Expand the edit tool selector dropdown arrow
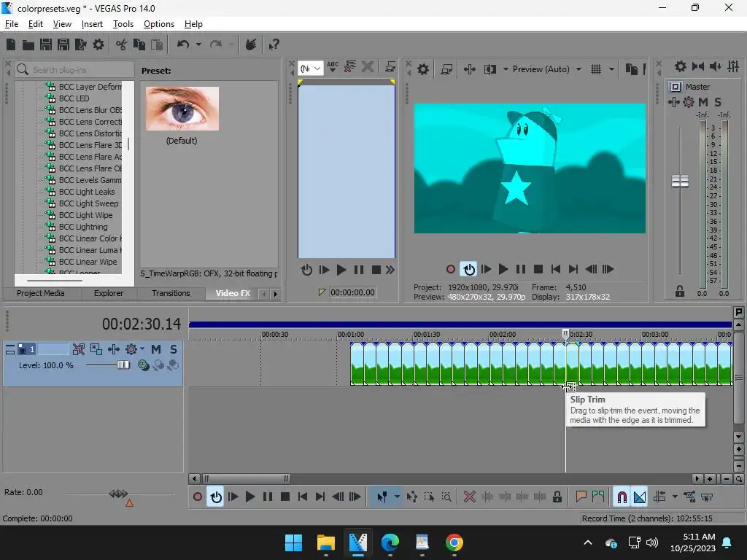This screenshot has height=560, width=747. tap(397, 497)
